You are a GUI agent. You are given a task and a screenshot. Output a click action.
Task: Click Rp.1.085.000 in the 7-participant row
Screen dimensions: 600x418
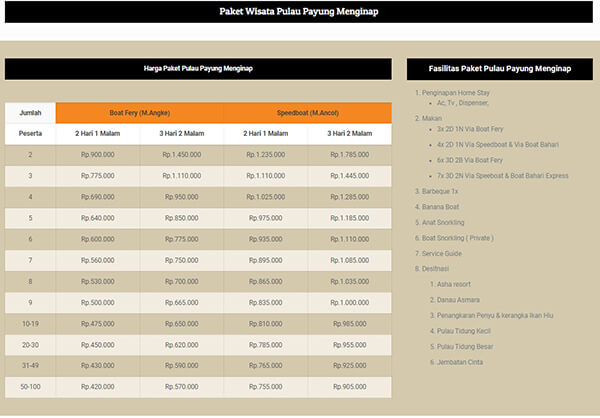[x=350, y=260]
